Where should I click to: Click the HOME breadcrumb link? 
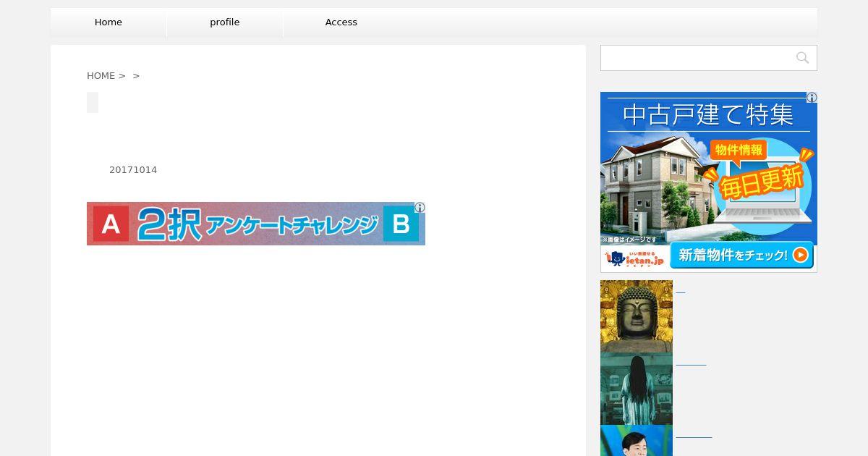coord(101,76)
